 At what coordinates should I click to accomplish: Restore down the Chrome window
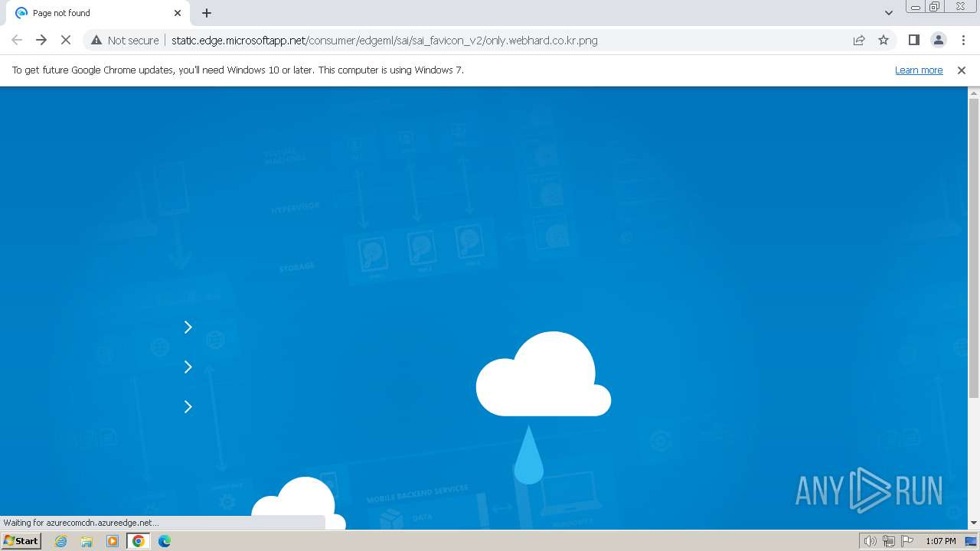[x=935, y=7]
